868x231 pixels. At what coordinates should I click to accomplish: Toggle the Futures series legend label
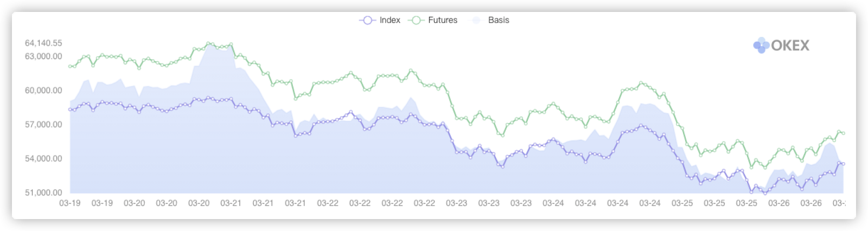pos(443,20)
